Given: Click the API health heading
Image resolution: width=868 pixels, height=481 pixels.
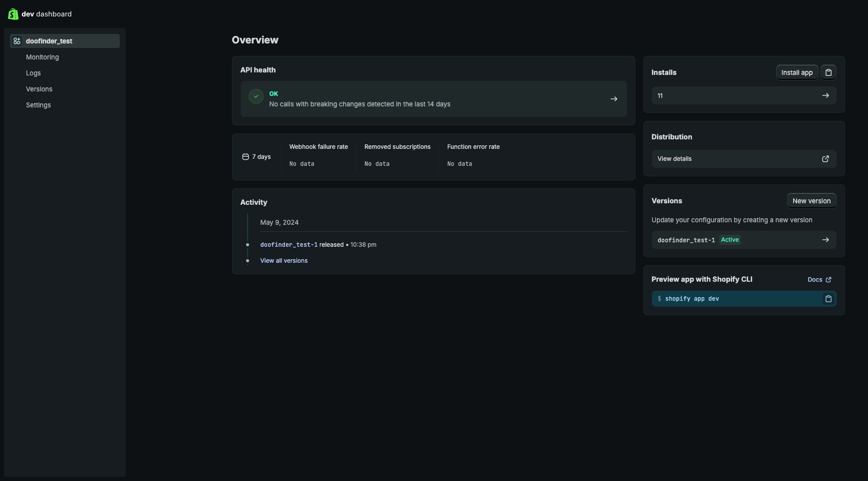Looking at the screenshot, I should (x=258, y=70).
